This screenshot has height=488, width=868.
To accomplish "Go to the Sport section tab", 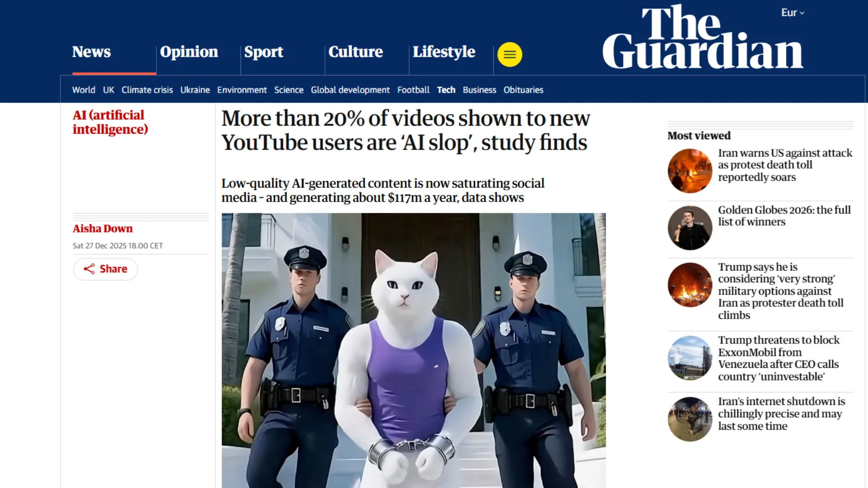I will tap(264, 52).
